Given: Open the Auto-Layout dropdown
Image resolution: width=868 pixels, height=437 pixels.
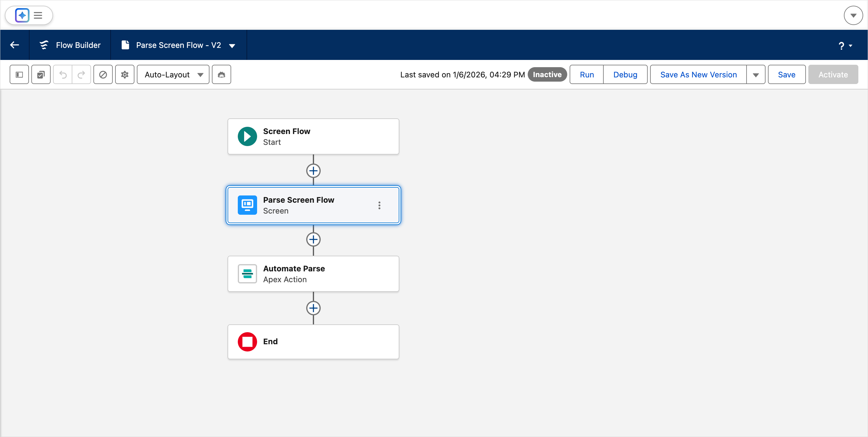Looking at the screenshot, I should 173,74.
